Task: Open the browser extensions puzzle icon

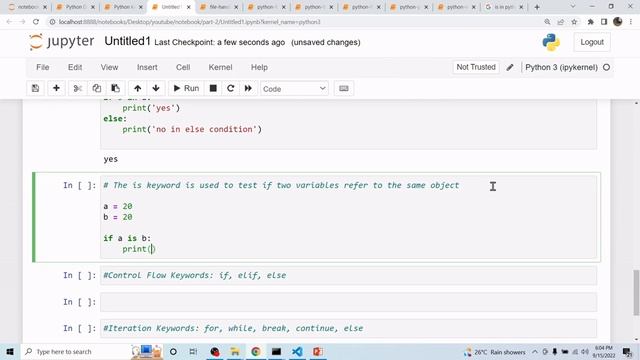Action: pyautogui.click(x=591, y=22)
